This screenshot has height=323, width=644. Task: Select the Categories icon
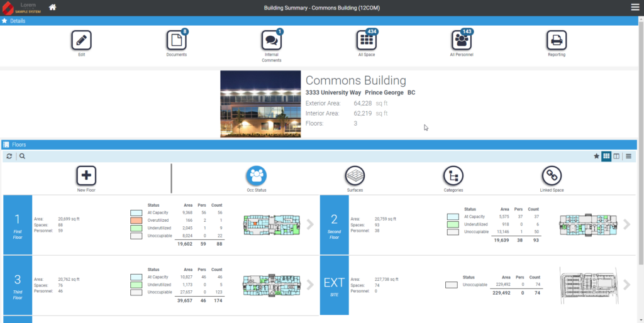(x=453, y=176)
